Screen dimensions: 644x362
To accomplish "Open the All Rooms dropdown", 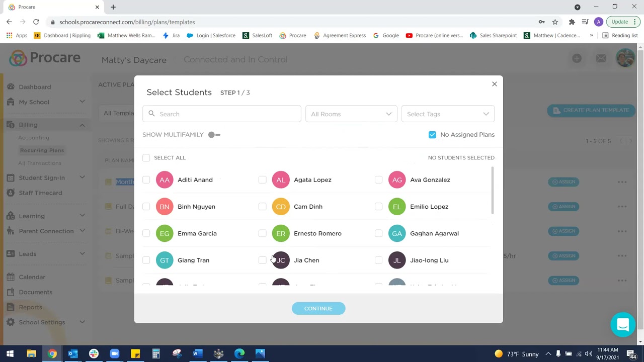I will (351, 114).
